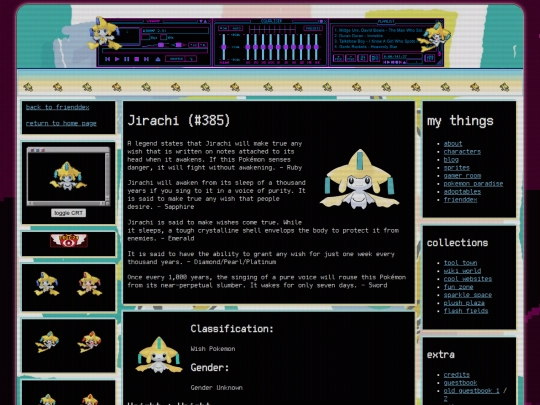This screenshot has width=540, height=405.
Task: Open the "guestbook" link under extra
Action: (460, 383)
